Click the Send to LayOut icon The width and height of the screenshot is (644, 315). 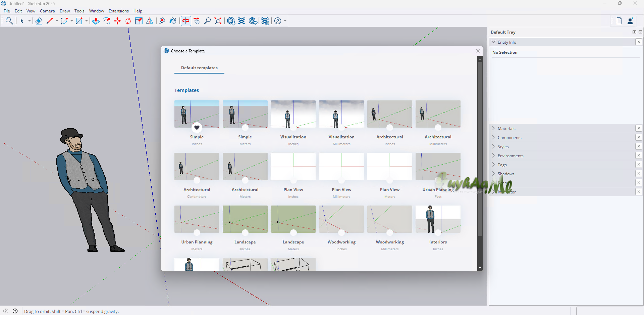[253, 21]
